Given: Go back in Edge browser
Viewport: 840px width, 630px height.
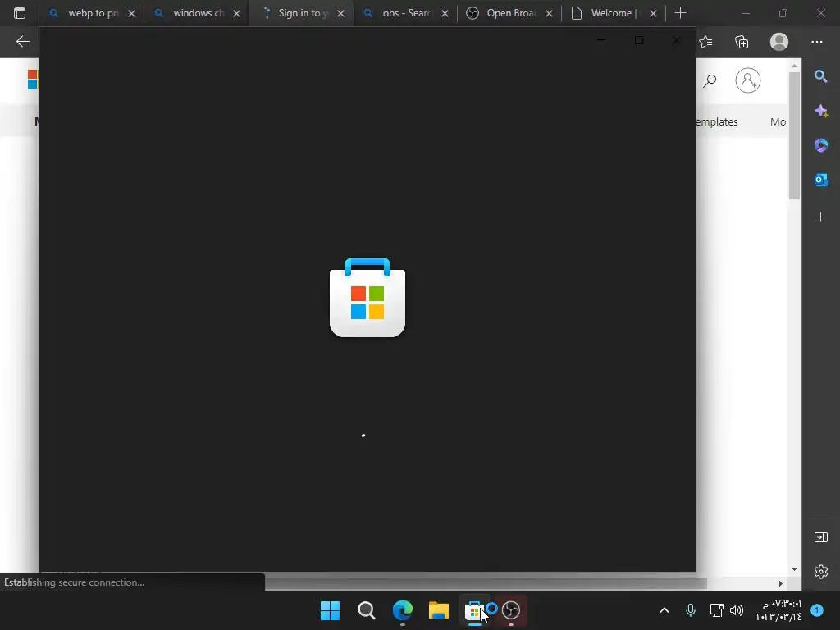Looking at the screenshot, I should [22, 42].
